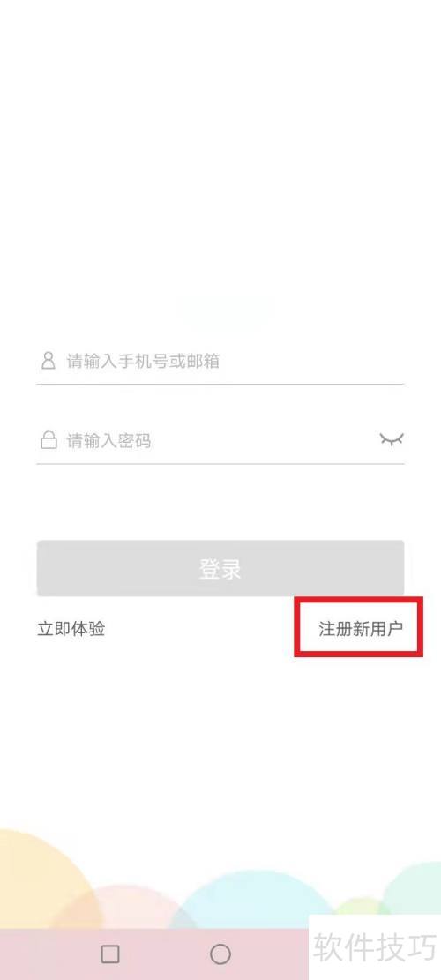Tap the circle home navigation icon

(220, 954)
